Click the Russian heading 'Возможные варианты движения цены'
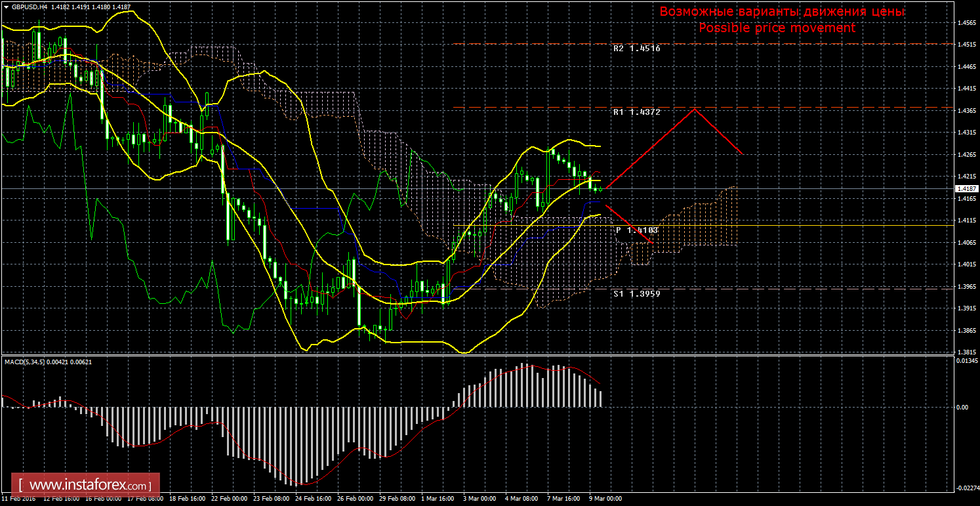This screenshot has height=506, width=980. point(782,12)
